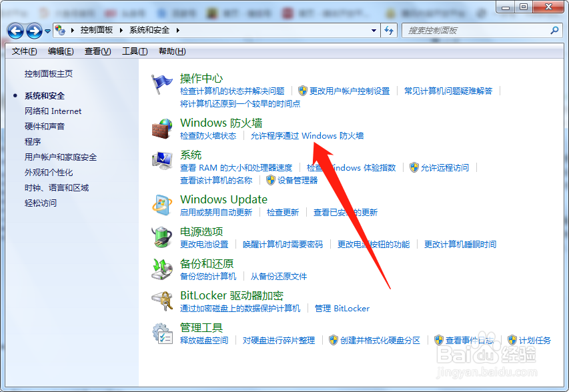The height and width of the screenshot is (392, 569).
Task: Open the BitLocker drive lock icon
Action: pyautogui.click(x=162, y=301)
